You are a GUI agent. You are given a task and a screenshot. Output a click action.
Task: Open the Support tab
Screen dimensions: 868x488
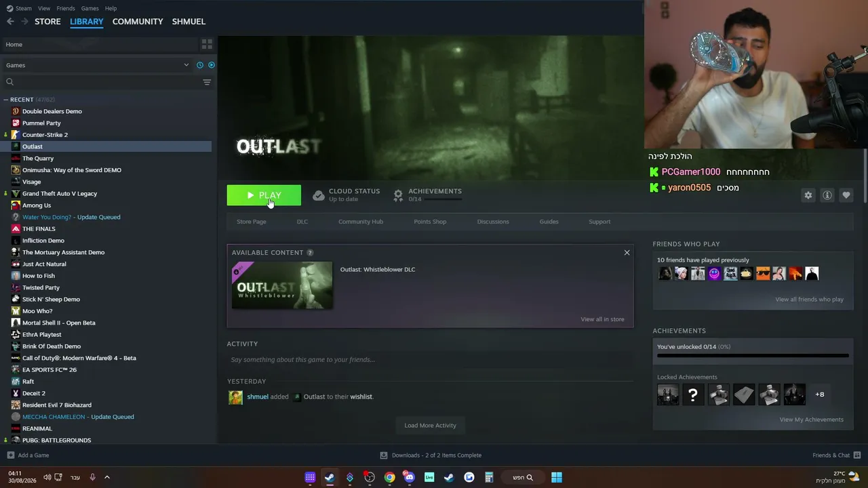tap(599, 222)
